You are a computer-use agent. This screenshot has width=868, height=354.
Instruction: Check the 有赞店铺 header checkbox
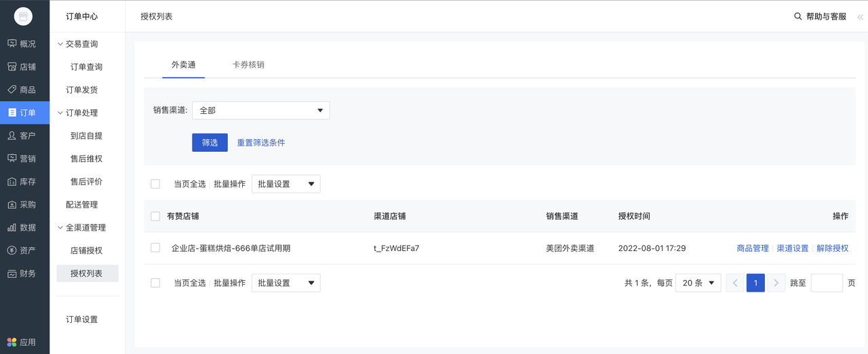[155, 216]
